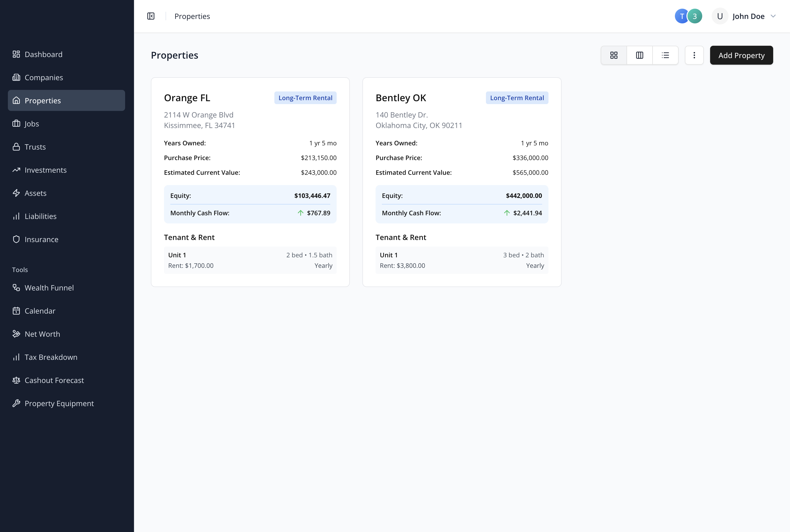The width and height of the screenshot is (790, 532).
Task: Click the Liabilities bar chart icon
Action: pyautogui.click(x=16, y=216)
